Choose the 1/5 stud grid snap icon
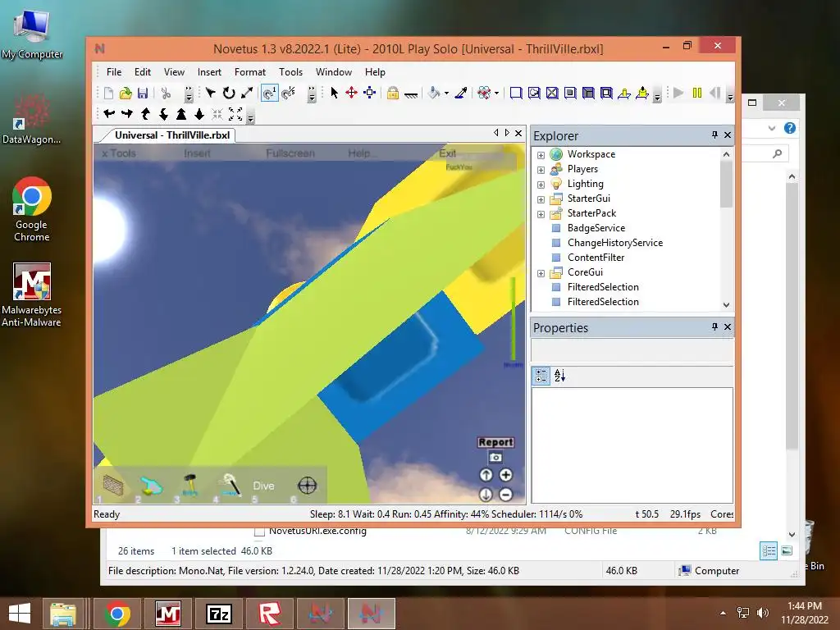 [x=288, y=94]
